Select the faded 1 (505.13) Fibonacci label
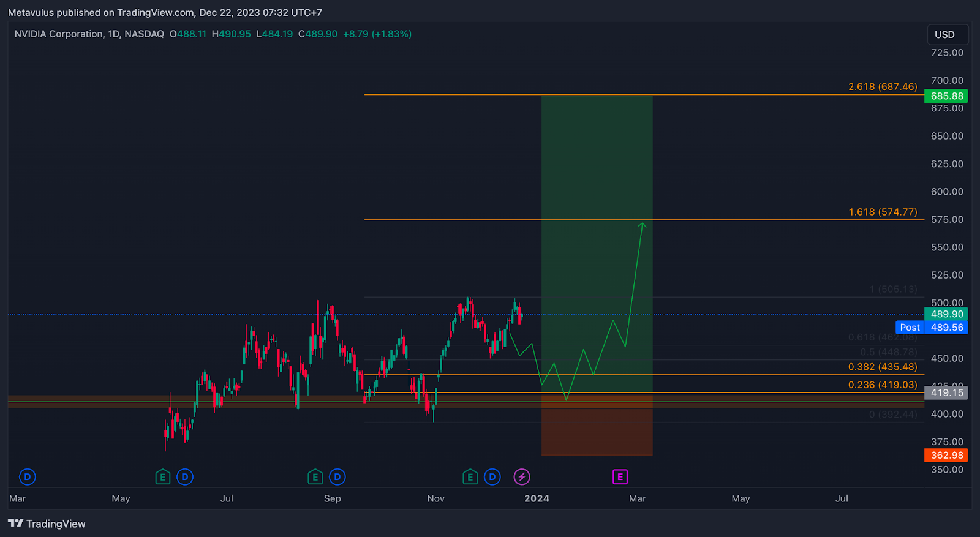The image size is (980, 537). coord(894,290)
